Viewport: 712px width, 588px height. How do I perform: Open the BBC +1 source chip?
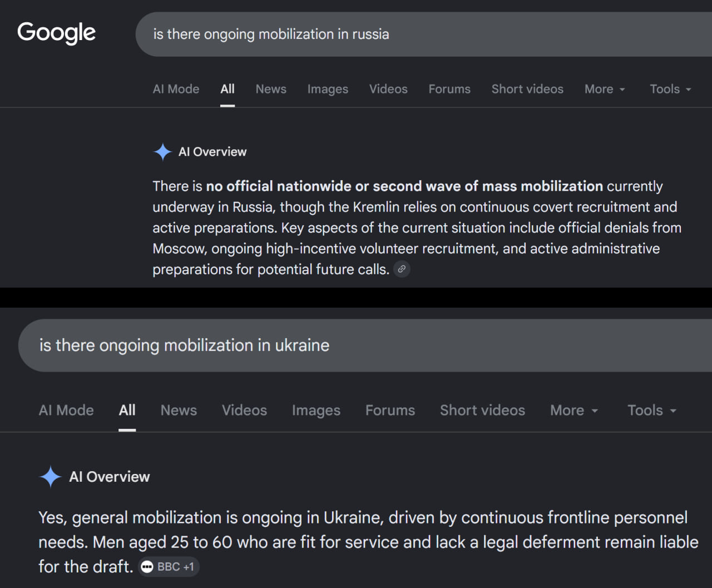(x=169, y=567)
